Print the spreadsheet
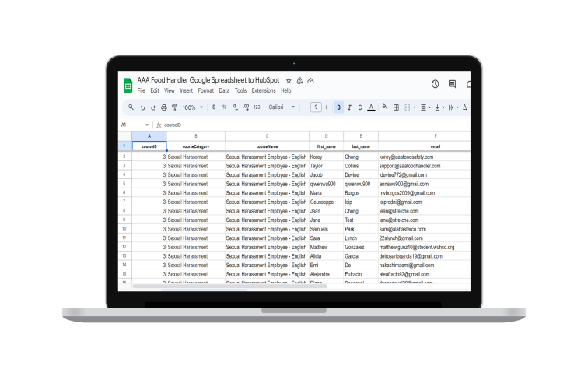This screenshot has width=588, height=366. point(164,107)
